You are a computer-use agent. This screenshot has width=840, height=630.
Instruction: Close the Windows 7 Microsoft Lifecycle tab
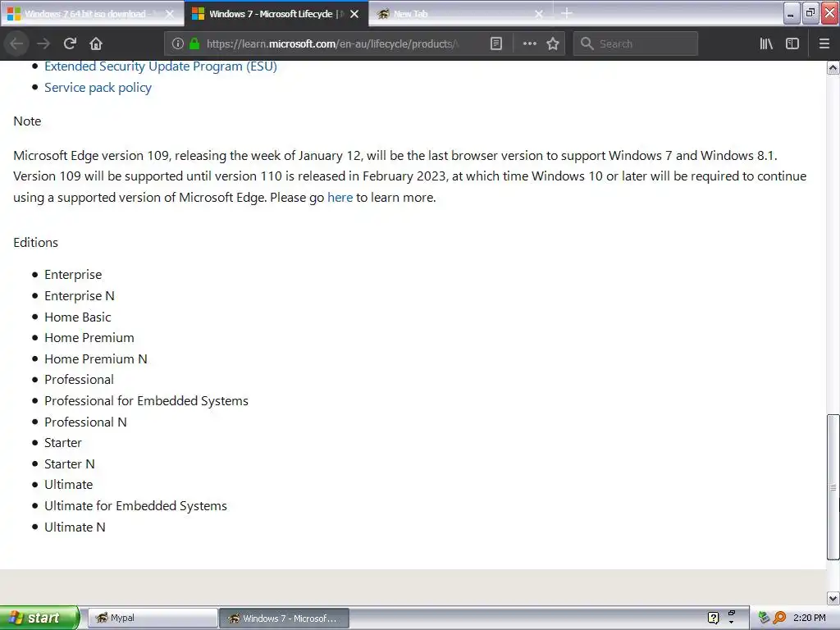(x=354, y=14)
